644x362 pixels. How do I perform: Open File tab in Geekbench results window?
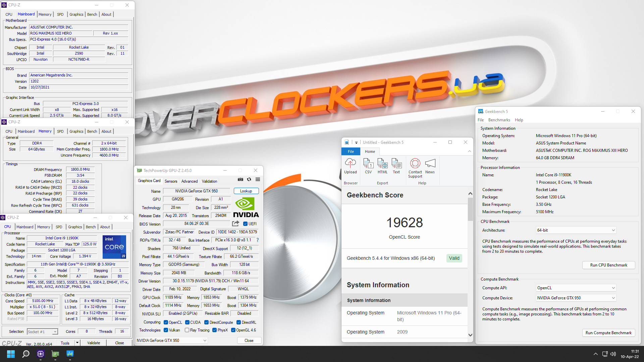click(x=351, y=152)
